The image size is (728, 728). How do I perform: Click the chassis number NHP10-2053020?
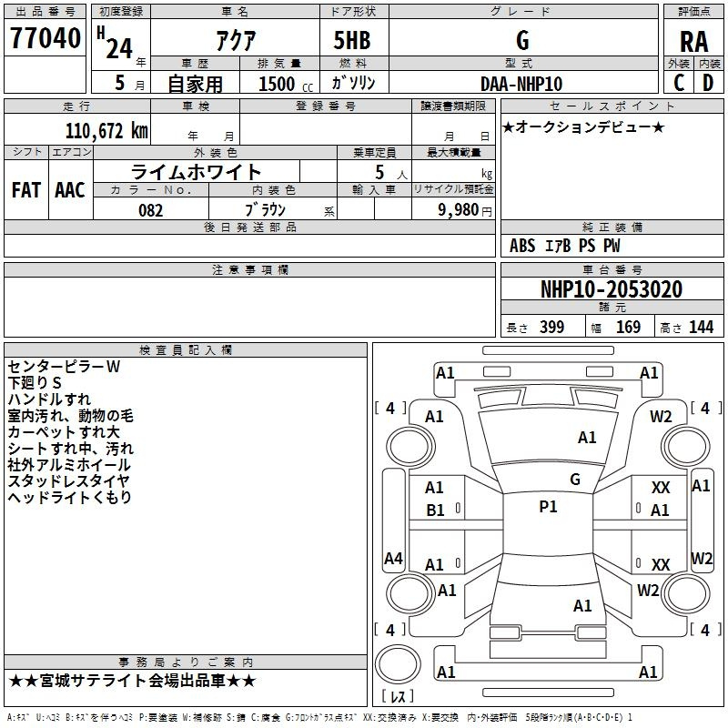[611, 289]
